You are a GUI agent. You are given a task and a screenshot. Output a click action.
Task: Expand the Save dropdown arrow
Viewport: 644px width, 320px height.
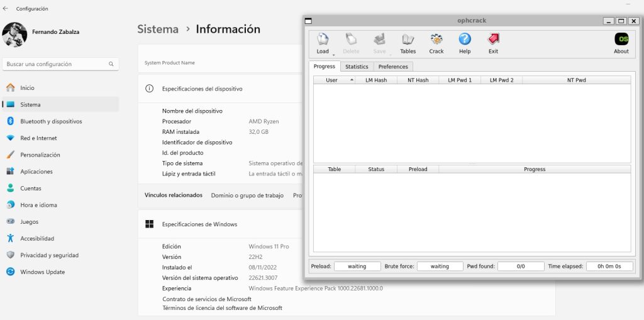pos(390,55)
